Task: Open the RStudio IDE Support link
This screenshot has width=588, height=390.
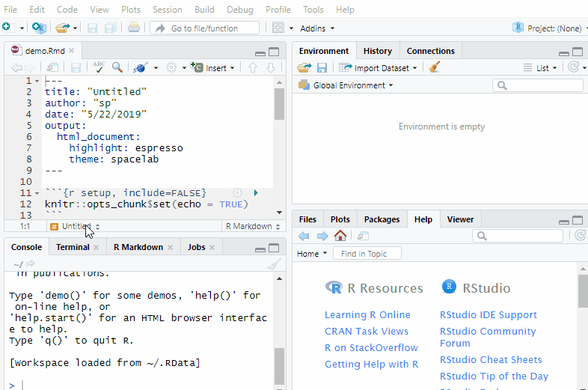Action: 489,314
